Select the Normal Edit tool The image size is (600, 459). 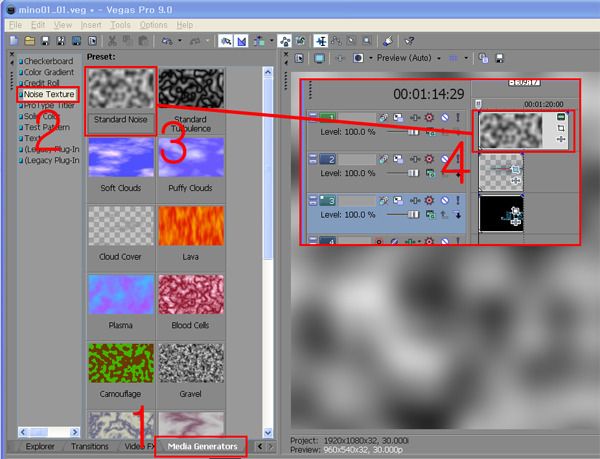pyautogui.click(x=321, y=41)
